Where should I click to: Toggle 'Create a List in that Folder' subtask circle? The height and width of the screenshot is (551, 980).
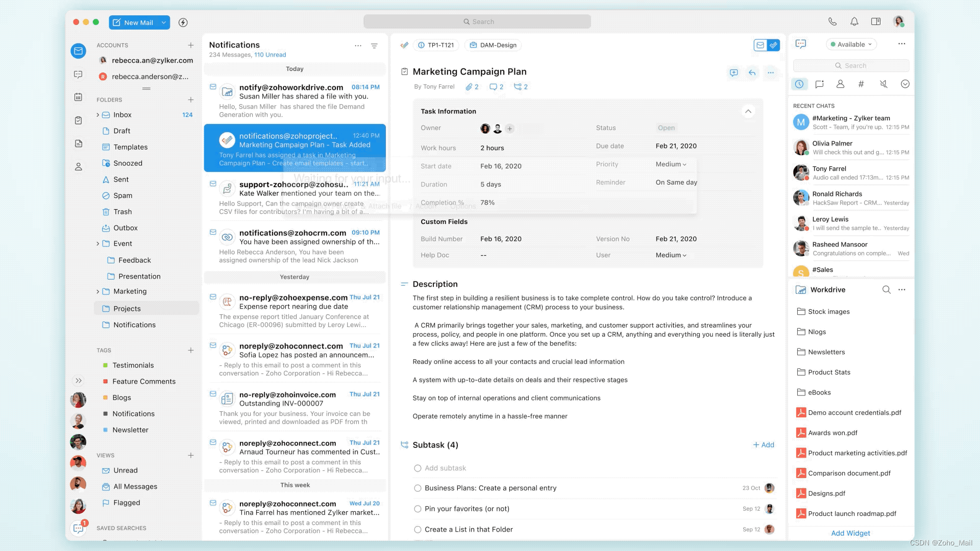tap(418, 530)
